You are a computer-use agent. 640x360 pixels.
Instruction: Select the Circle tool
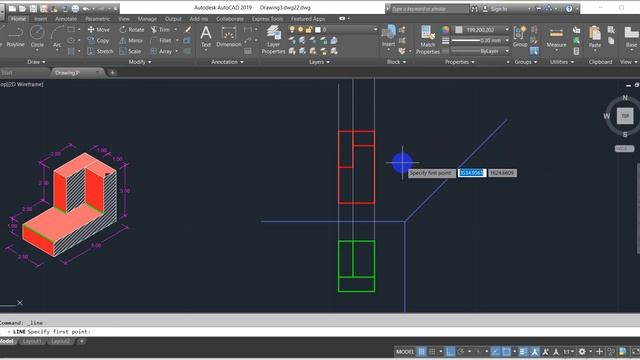(37, 37)
